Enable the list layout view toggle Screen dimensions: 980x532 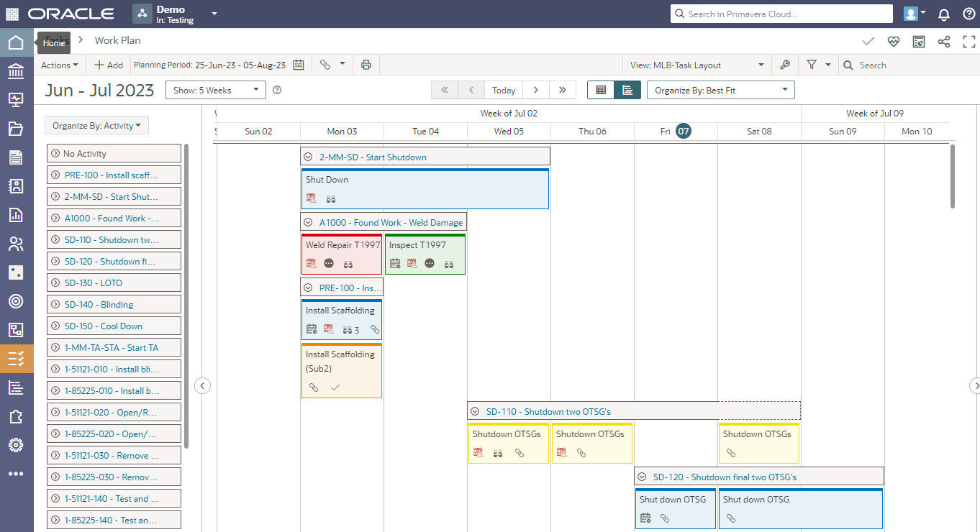click(x=625, y=89)
